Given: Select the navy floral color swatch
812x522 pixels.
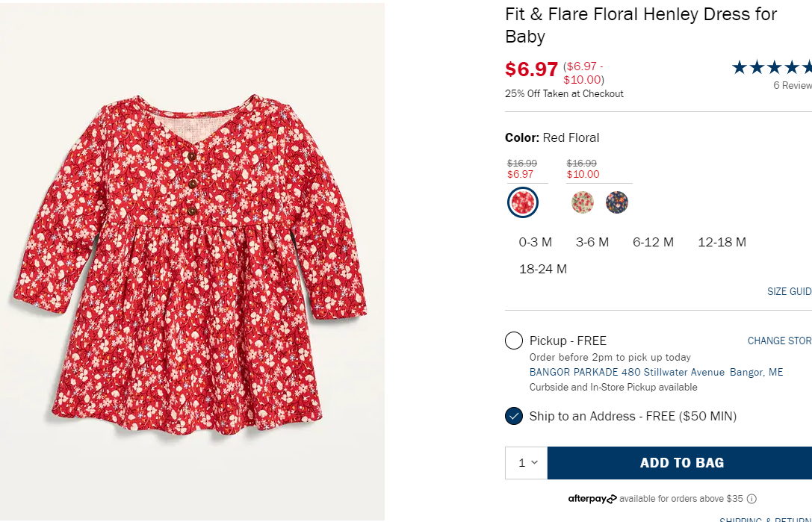Looking at the screenshot, I should pyautogui.click(x=617, y=202).
